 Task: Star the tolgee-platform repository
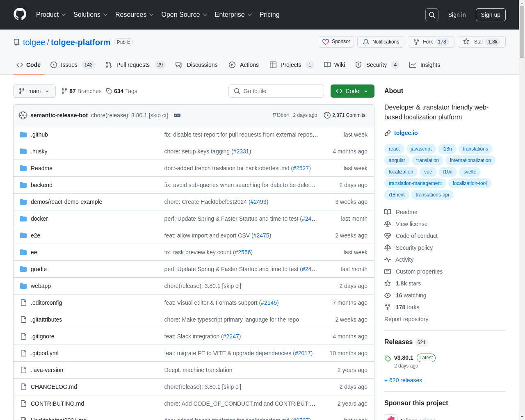click(x=482, y=42)
